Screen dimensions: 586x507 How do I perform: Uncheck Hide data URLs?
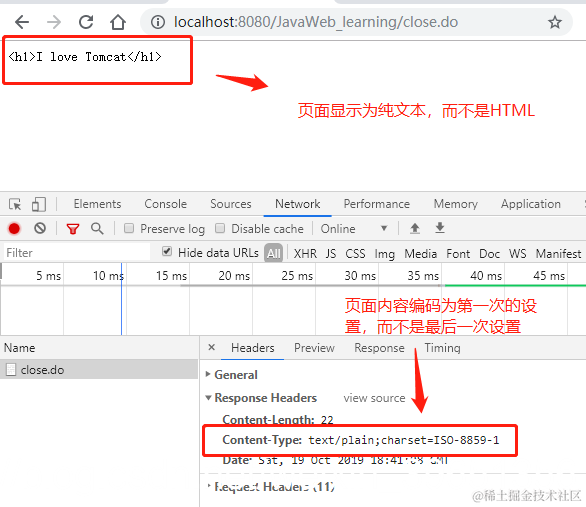point(167,251)
